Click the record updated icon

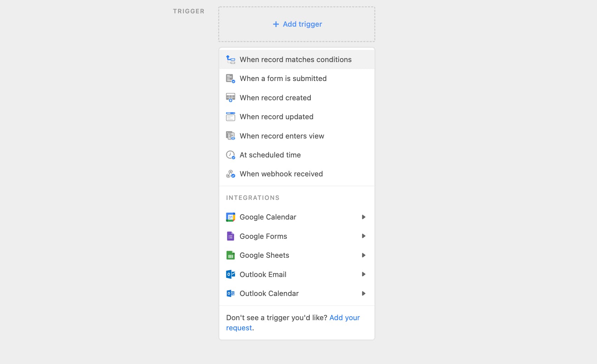coord(230,117)
